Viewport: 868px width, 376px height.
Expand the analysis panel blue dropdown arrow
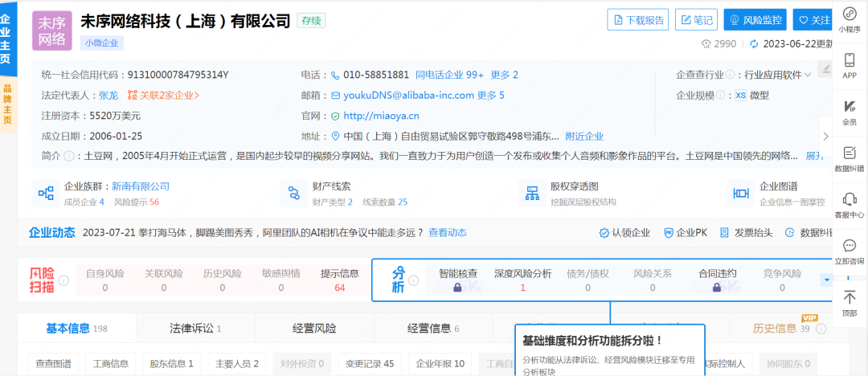tap(826, 280)
